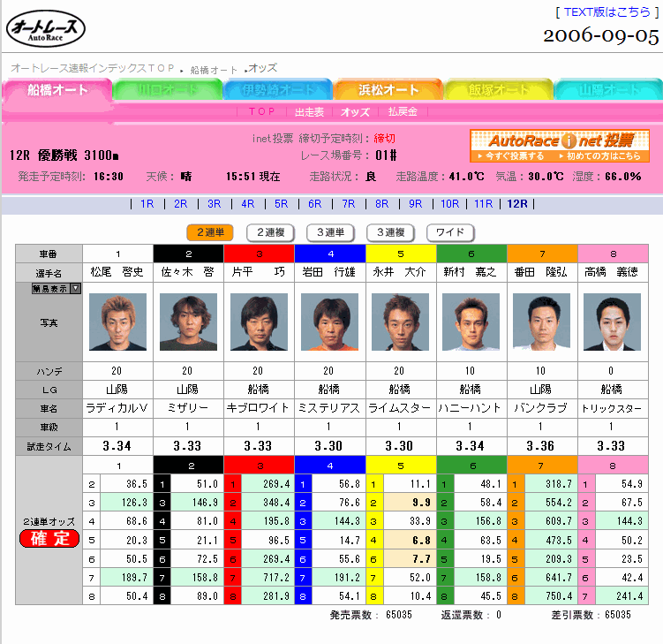The width and height of the screenshot is (663, 644).
Task: Switch to the 川口オート tab
Action: click(x=168, y=90)
